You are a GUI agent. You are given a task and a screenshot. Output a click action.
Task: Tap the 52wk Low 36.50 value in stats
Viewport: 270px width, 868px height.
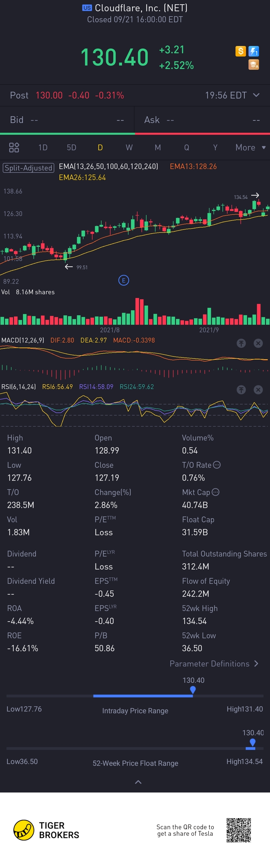click(192, 648)
